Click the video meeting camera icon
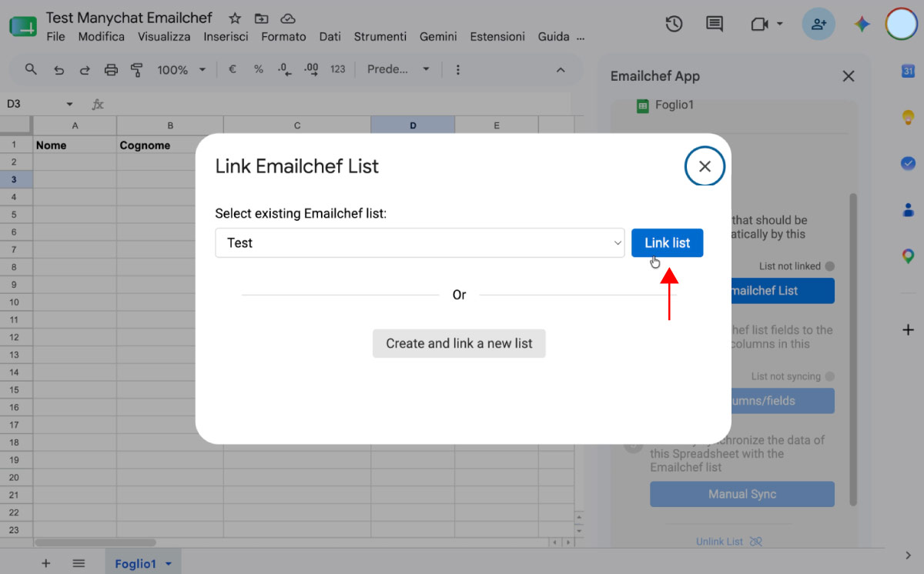924x574 pixels. pos(759,24)
